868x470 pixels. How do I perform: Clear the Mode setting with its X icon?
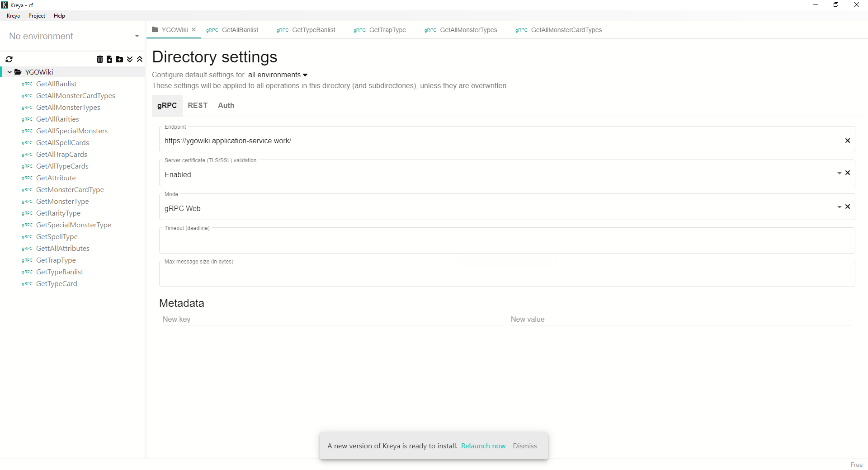point(848,207)
